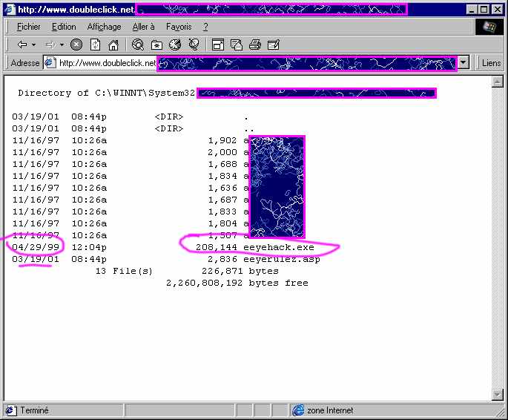Open the Search pane icon

point(138,45)
